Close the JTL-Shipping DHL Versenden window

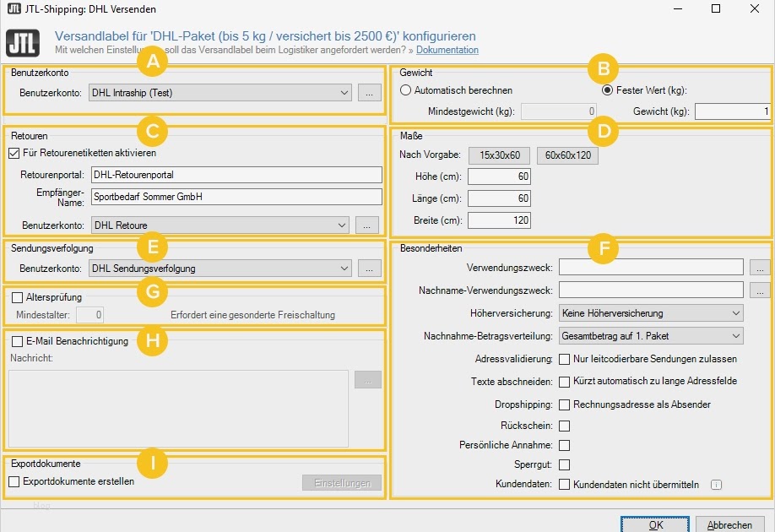click(754, 8)
